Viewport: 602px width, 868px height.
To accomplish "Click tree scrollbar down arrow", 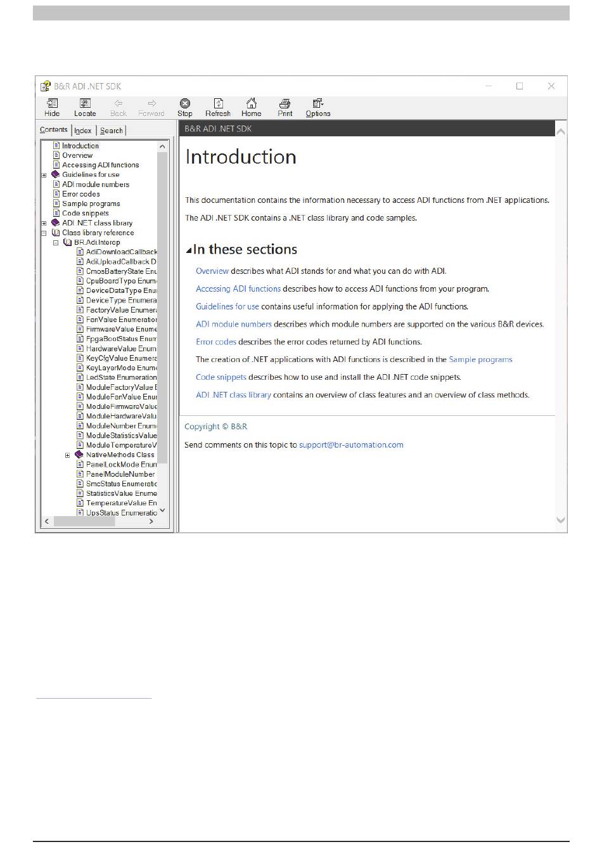I will tap(163, 510).
